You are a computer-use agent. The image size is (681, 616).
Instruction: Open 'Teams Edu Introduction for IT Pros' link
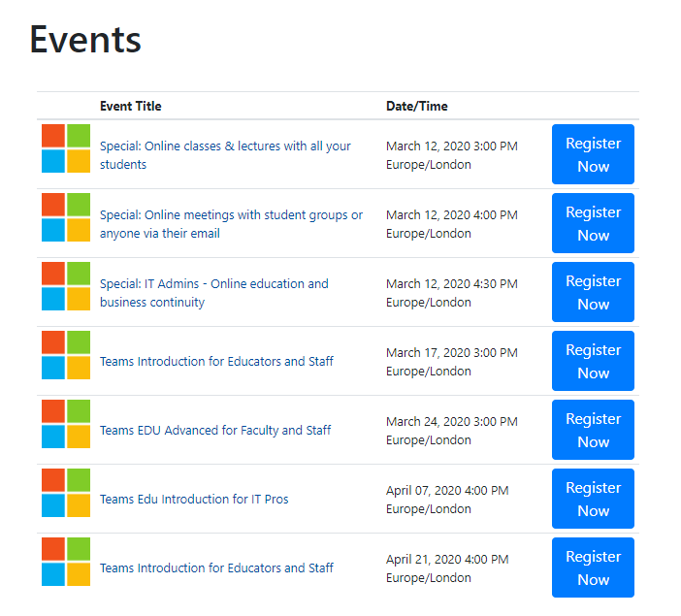coord(194,499)
